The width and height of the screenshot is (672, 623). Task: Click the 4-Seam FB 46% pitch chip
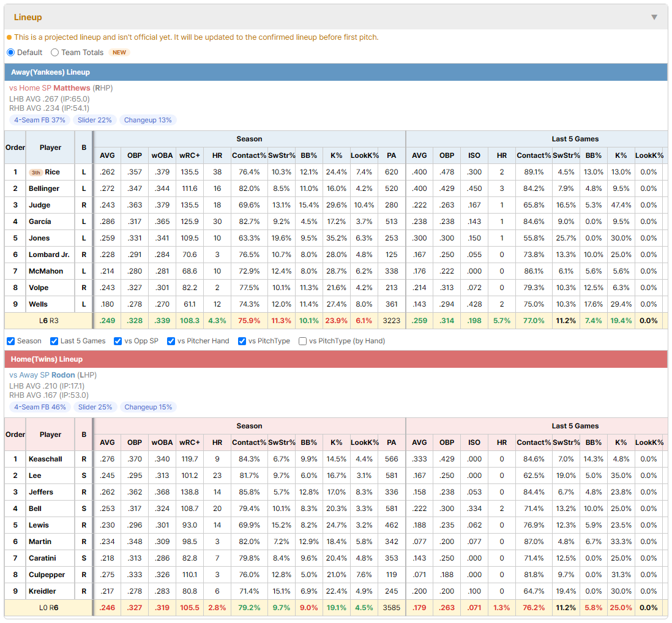(40, 407)
